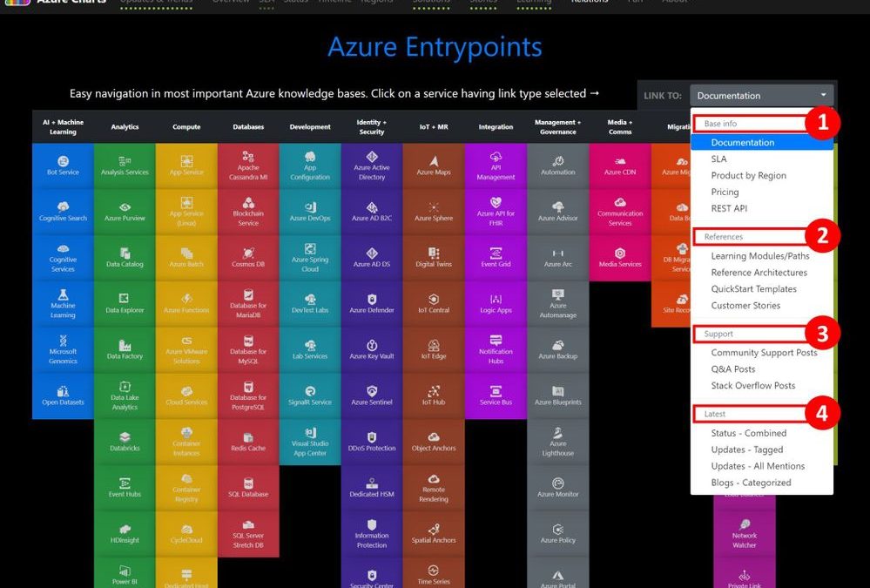Select Stack Overflow Posts option
The width and height of the screenshot is (870, 588).
coord(752,386)
